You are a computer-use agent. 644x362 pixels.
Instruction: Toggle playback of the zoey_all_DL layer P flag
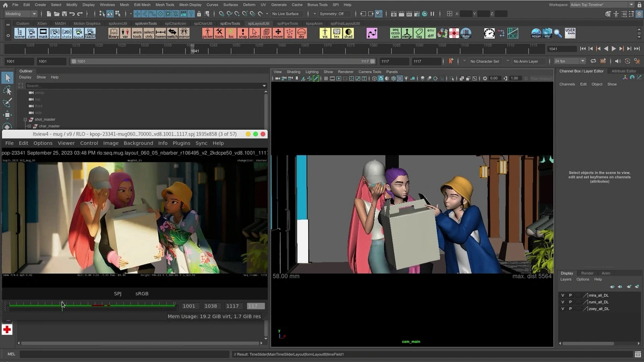pos(570,309)
